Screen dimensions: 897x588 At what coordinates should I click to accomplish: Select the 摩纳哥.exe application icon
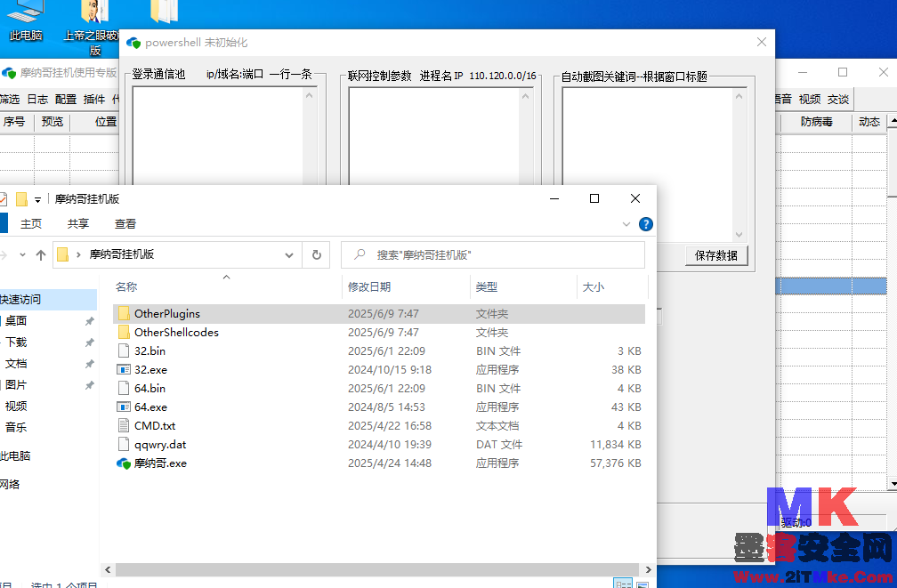point(124,463)
